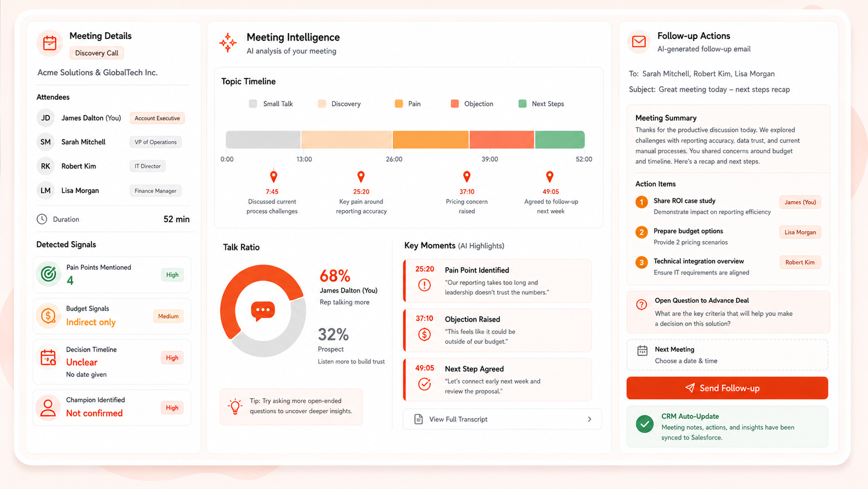
Task: Click the Next Steps legend swatch
Action: tap(522, 103)
